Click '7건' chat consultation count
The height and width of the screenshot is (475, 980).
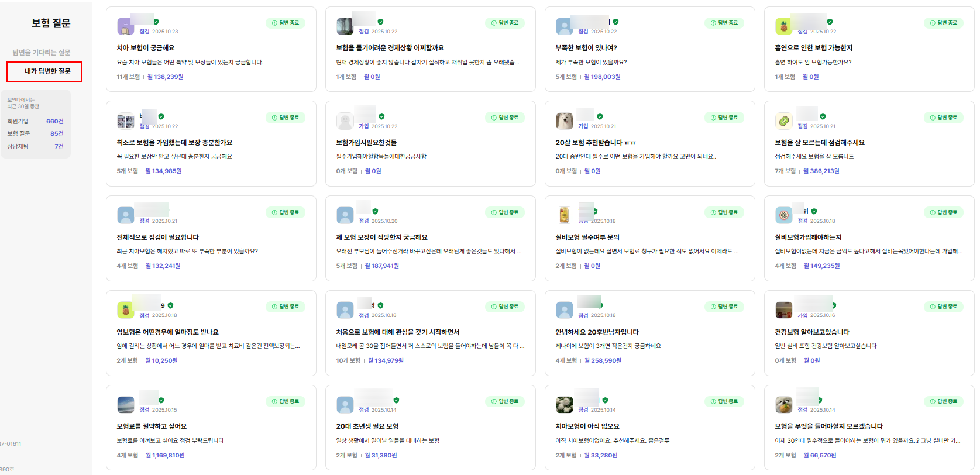point(59,147)
